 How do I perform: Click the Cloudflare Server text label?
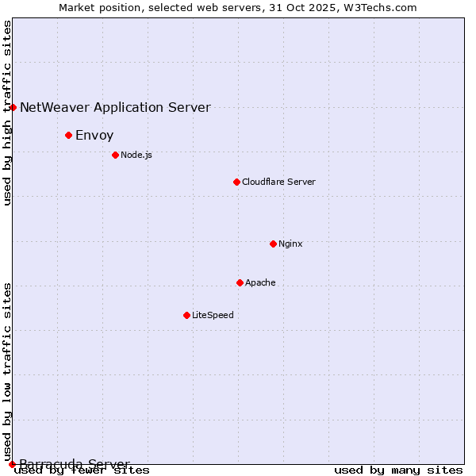pyautogui.click(x=278, y=182)
